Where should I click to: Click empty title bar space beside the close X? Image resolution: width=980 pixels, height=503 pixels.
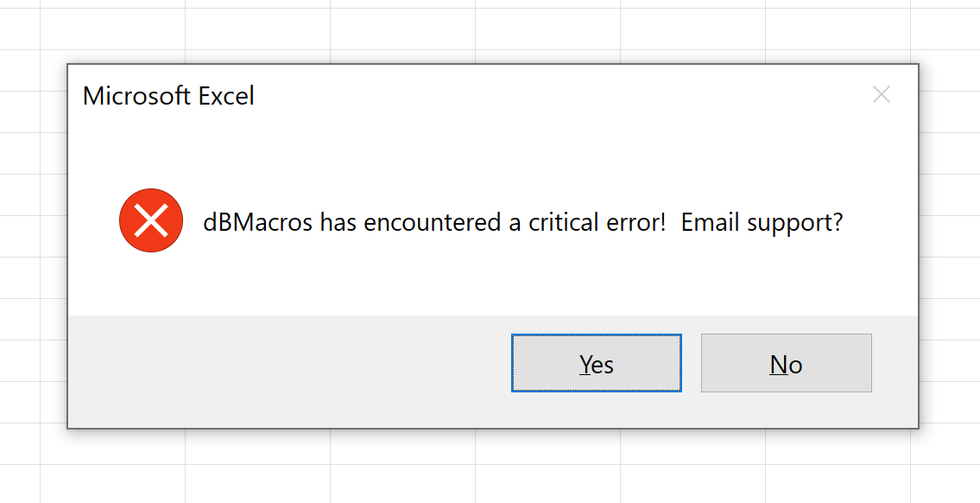coord(777,95)
